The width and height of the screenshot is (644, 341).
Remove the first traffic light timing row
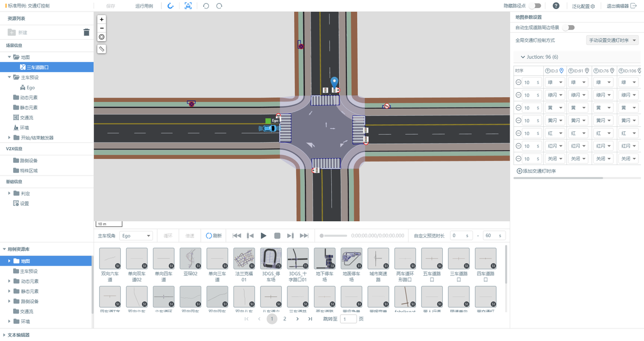tap(518, 82)
